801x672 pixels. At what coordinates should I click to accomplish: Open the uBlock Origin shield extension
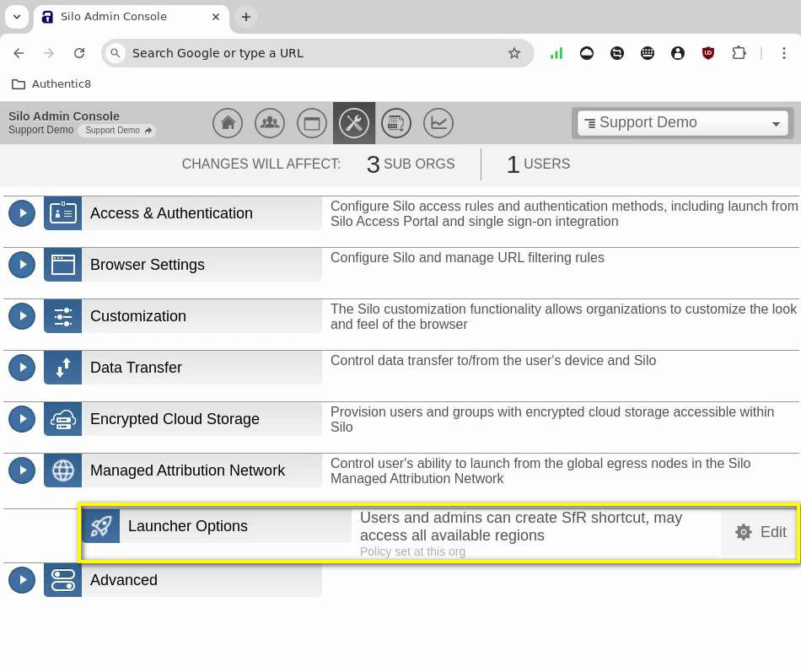click(708, 53)
